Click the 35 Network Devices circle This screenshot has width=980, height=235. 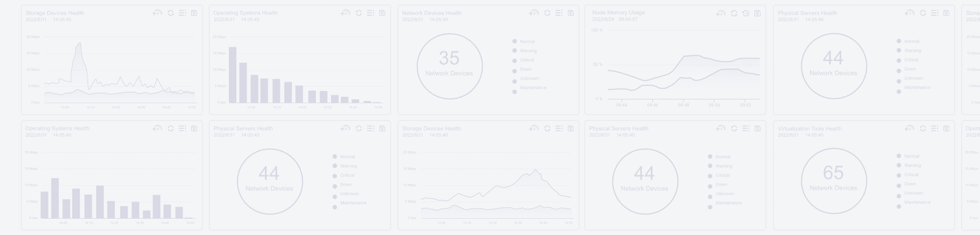tap(449, 66)
